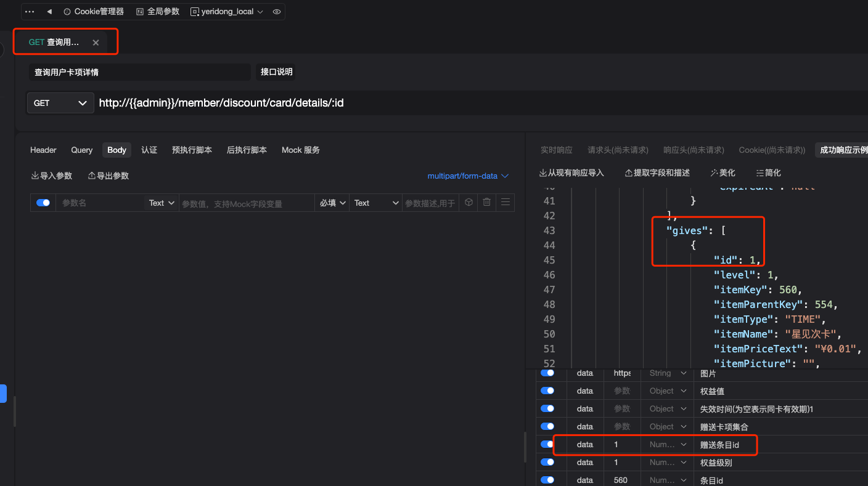The width and height of the screenshot is (868, 486).
Task: Simplify JSON with 简化
Action: click(769, 173)
